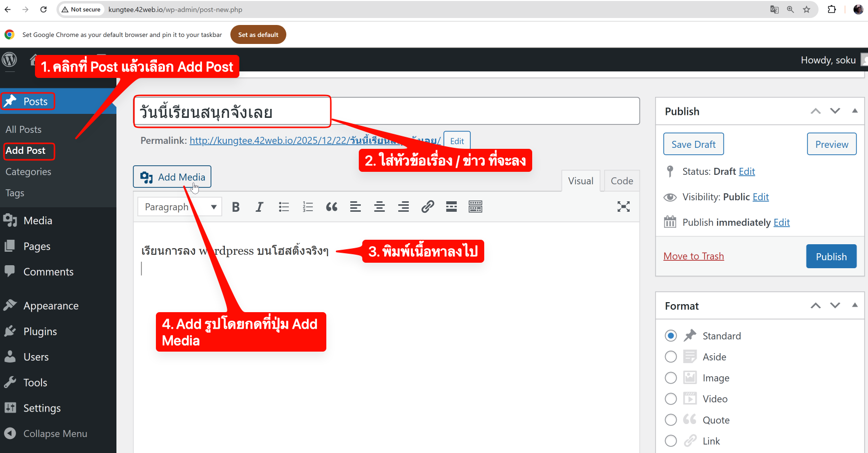
Task: Choose the Image post format
Action: point(671,378)
